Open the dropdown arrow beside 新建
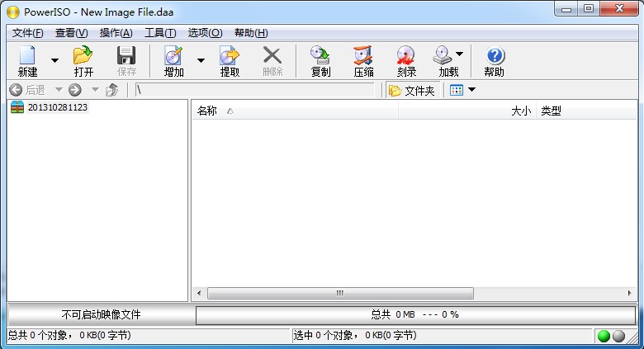This screenshot has width=644, height=349. pos(54,61)
